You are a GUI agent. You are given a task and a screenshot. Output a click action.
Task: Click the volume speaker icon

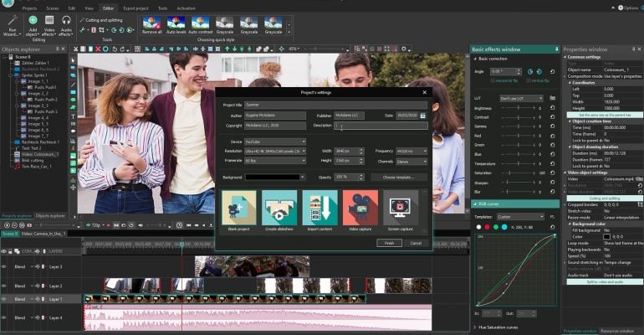[x=141, y=225]
